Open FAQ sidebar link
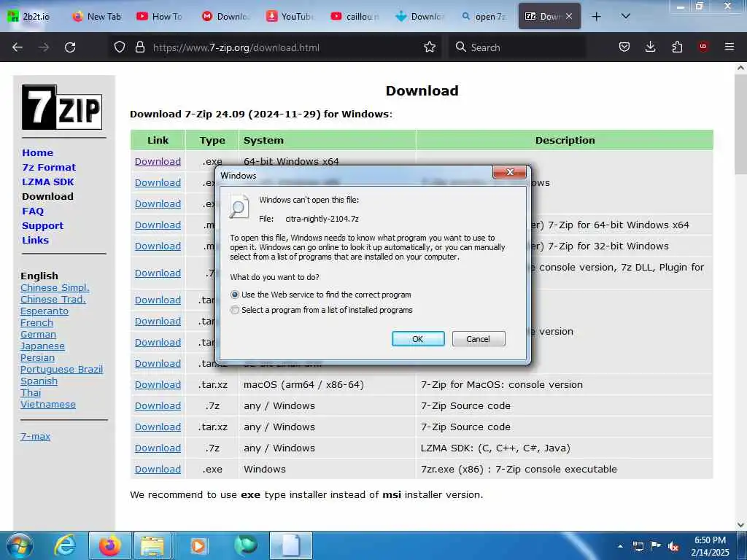 click(x=33, y=211)
